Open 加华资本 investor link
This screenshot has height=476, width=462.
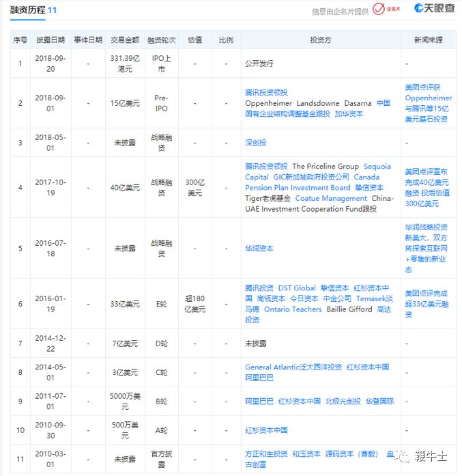coord(349,114)
